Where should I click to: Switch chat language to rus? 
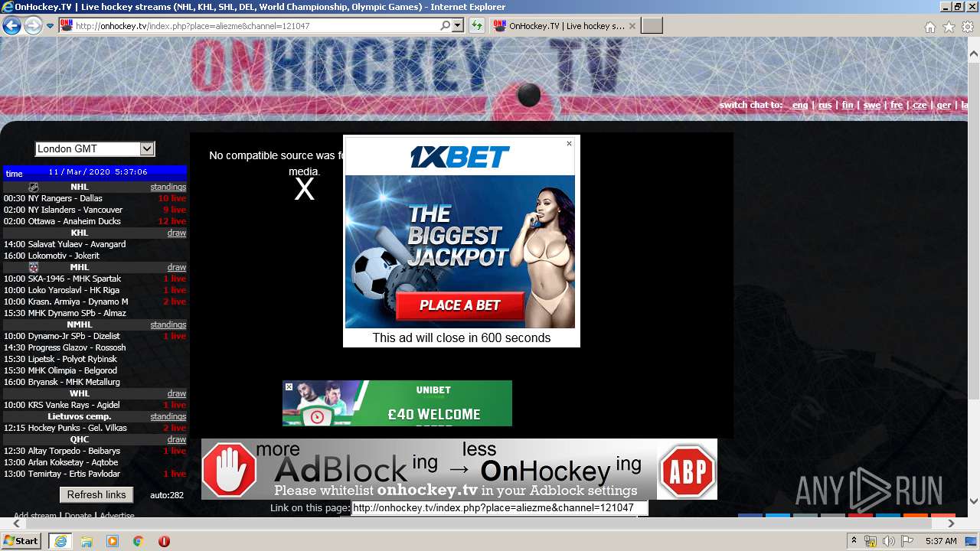coord(825,105)
